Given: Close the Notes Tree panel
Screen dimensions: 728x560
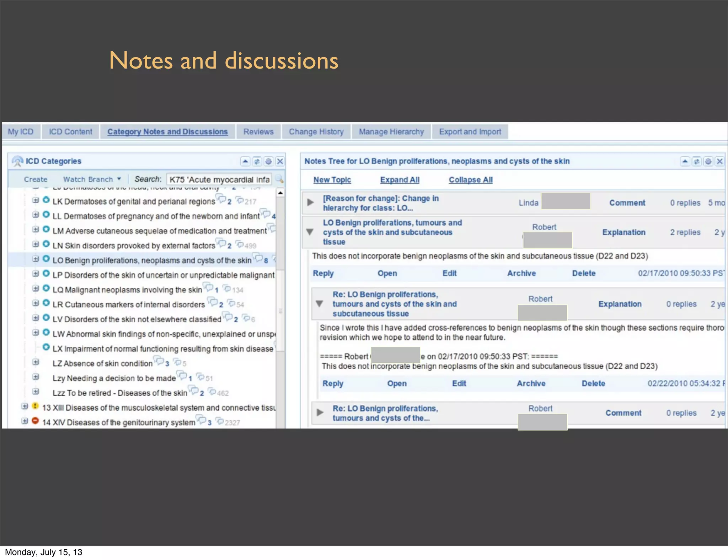Looking at the screenshot, I should (x=720, y=161).
